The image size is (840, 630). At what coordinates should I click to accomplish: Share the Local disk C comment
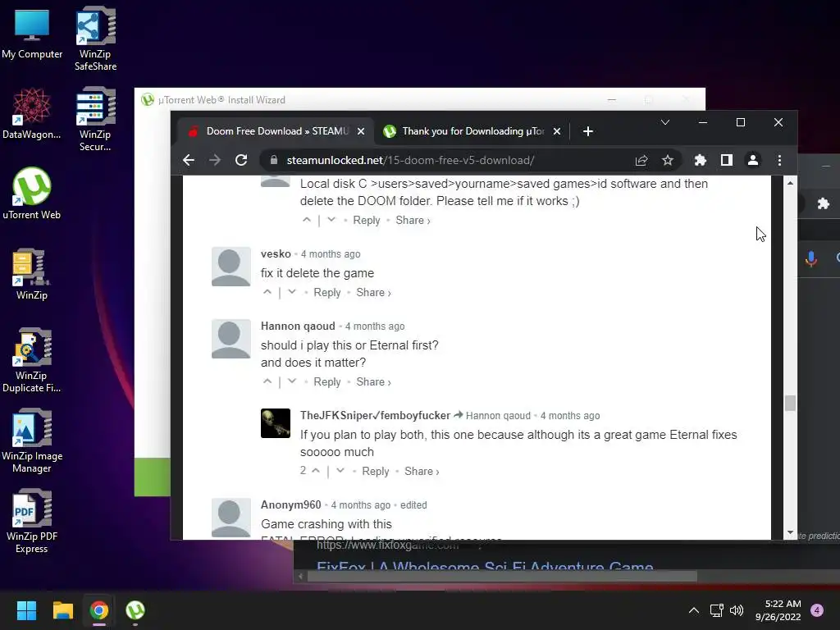(413, 220)
